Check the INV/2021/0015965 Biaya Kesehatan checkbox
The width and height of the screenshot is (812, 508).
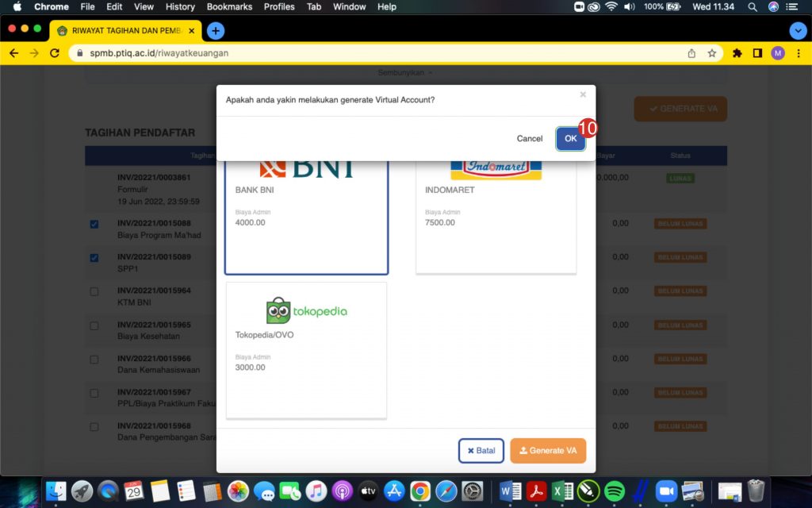coord(94,325)
